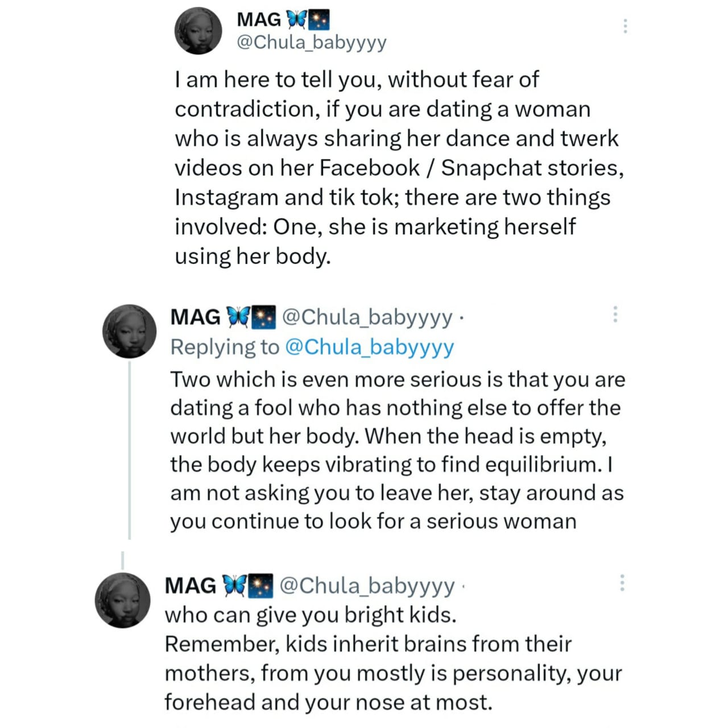Open the profile picture on the first tweet

198,31
